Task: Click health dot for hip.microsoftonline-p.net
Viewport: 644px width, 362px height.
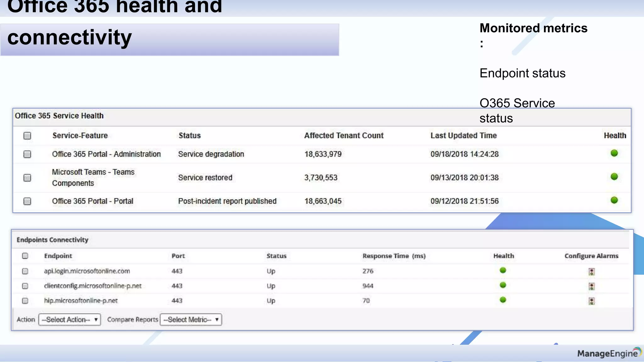Action: 503,300
